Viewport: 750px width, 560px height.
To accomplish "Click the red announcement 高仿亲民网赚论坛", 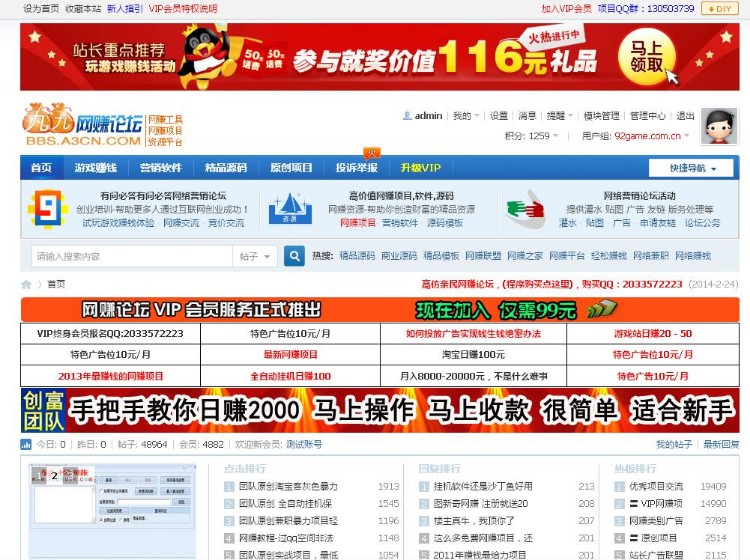I will [x=551, y=284].
